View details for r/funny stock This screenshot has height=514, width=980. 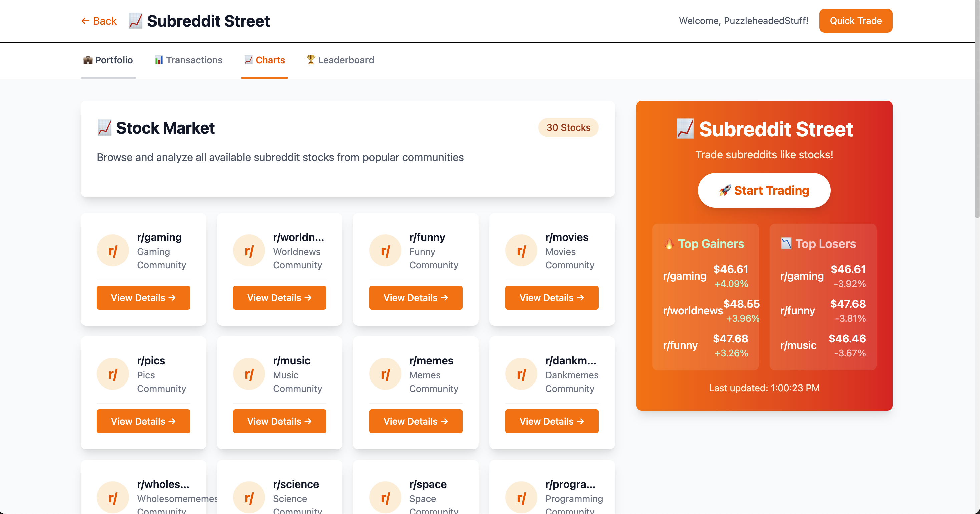pos(416,297)
